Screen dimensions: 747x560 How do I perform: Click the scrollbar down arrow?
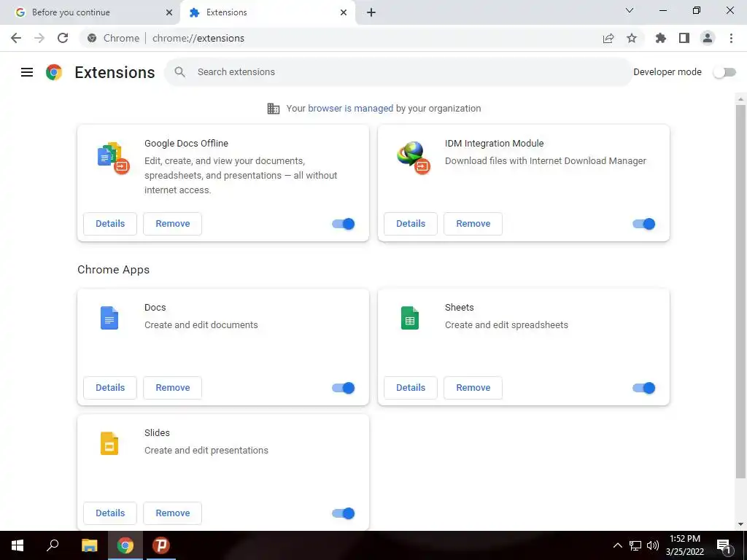[x=740, y=524]
